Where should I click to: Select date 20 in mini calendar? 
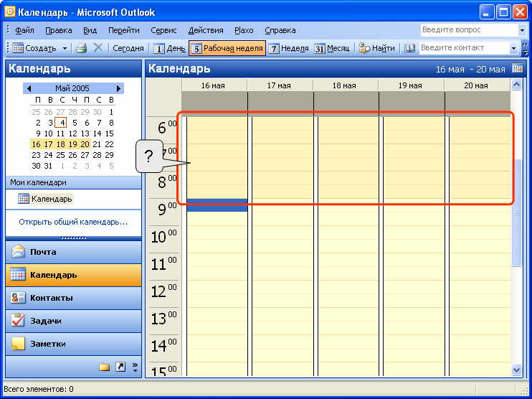pyautogui.click(x=85, y=144)
